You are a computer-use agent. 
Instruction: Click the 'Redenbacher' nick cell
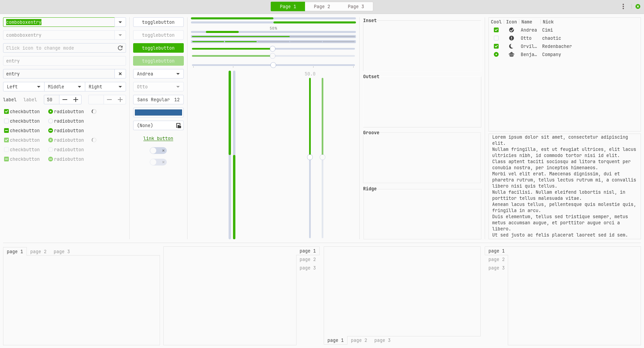pyautogui.click(x=557, y=46)
